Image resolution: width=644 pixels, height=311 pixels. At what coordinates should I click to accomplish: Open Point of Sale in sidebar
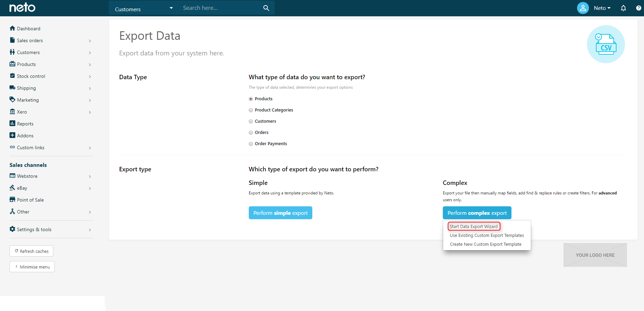pyautogui.click(x=30, y=200)
